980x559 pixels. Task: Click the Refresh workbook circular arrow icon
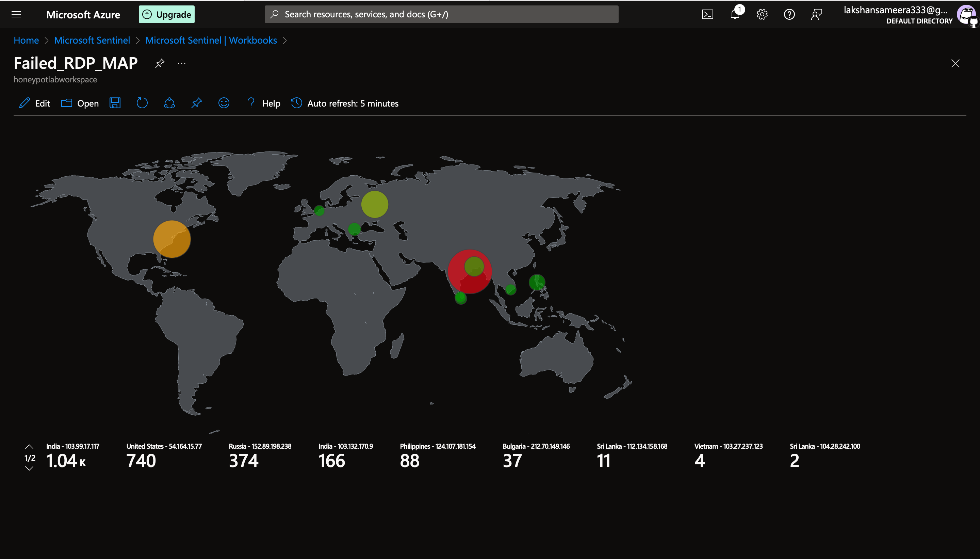pos(142,103)
